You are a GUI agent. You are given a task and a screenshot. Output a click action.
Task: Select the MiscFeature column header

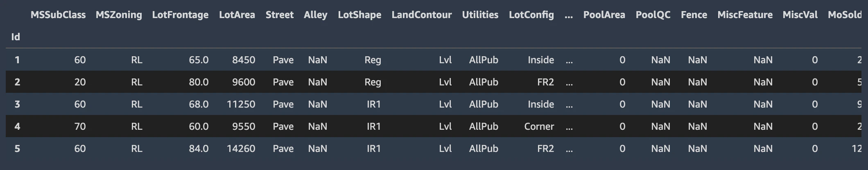click(x=745, y=15)
